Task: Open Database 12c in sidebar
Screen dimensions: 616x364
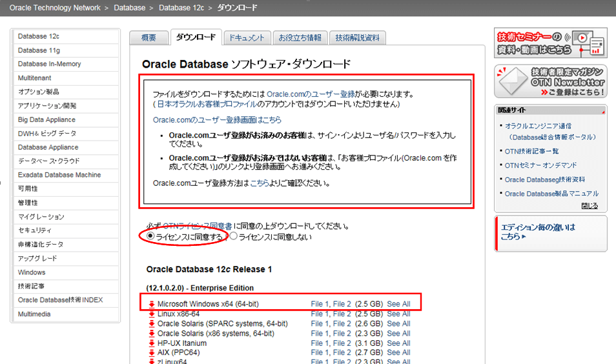Action: 66,37
